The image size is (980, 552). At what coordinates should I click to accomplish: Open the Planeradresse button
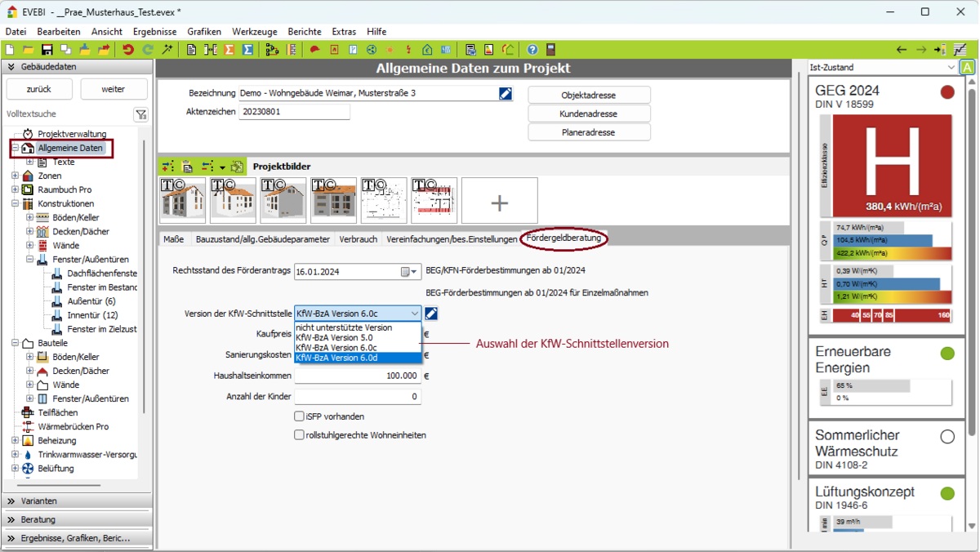[x=589, y=132]
